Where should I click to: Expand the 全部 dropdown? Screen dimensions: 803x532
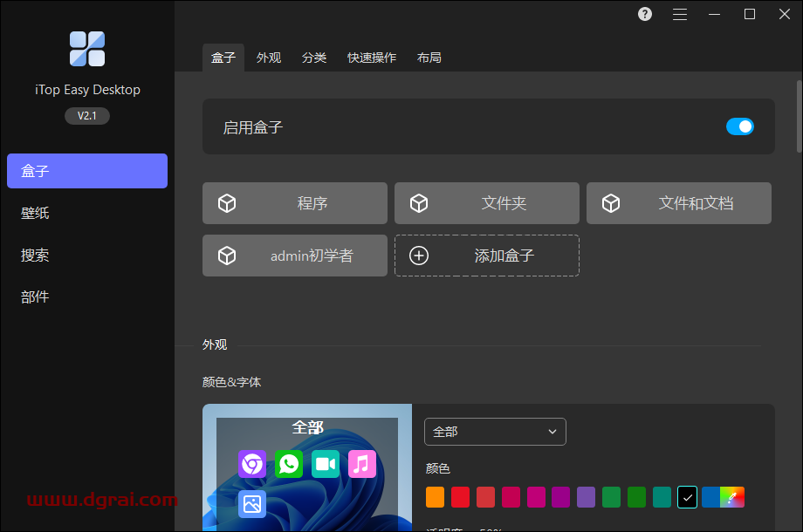pyautogui.click(x=495, y=432)
